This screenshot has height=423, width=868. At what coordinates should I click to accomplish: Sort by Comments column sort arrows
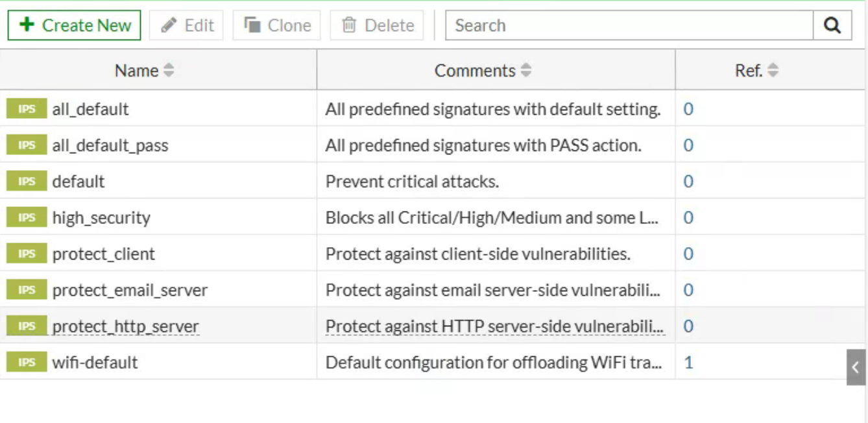tap(526, 70)
